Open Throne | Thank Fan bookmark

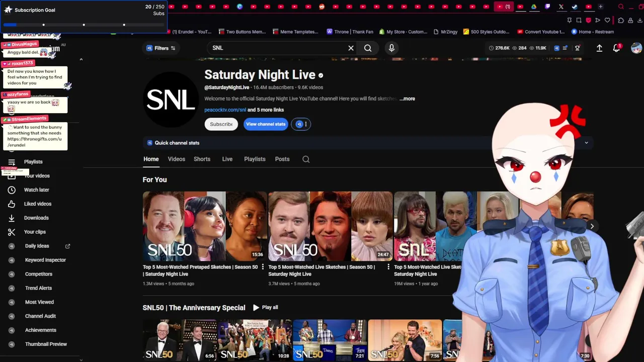click(350, 32)
